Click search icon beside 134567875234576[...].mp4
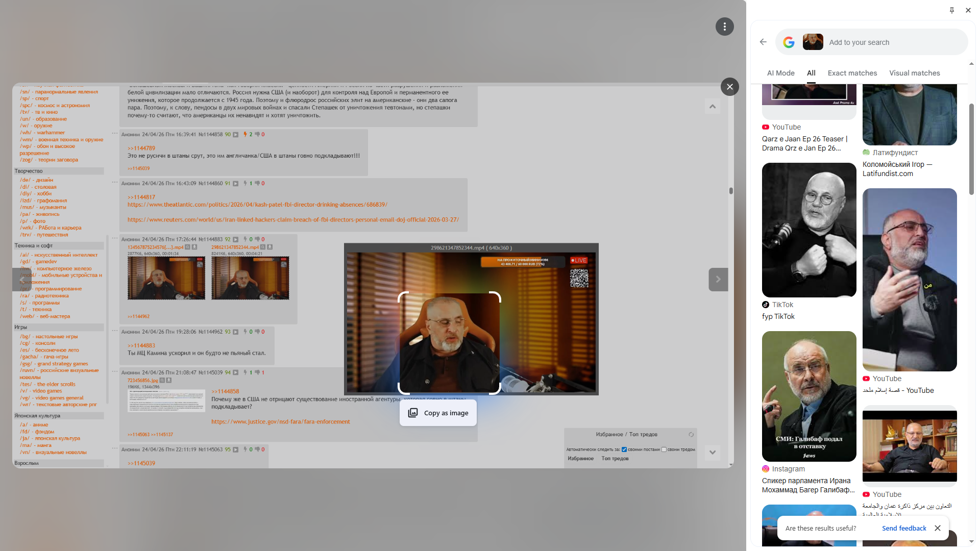Viewport: 980px width, 551px height. point(187,247)
